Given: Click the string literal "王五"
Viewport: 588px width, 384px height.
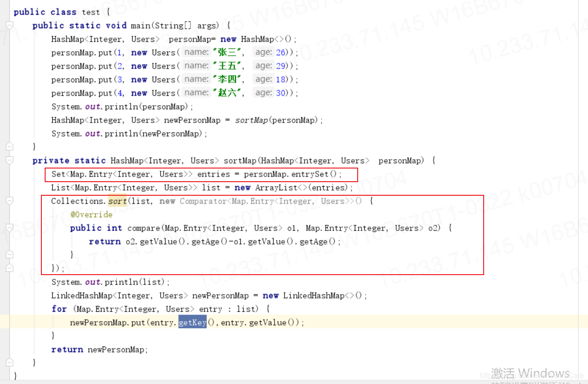Looking at the screenshot, I should tap(227, 66).
